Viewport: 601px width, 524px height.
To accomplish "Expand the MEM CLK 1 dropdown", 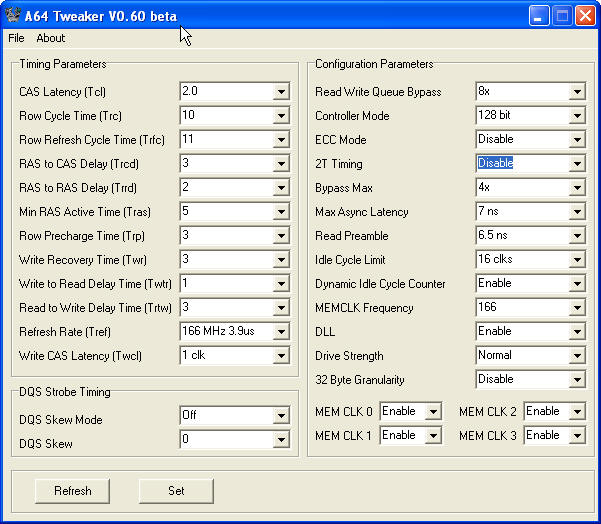I will [x=433, y=436].
